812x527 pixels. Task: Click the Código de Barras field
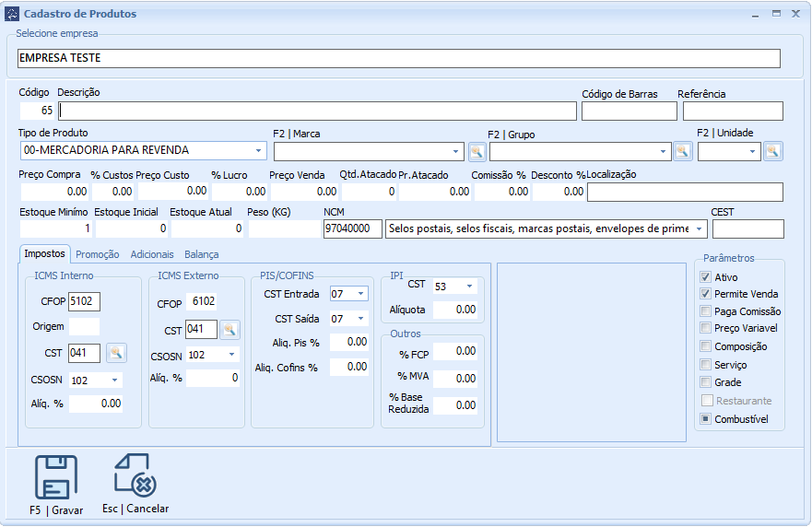pyautogui.click(x=630, y=111)
